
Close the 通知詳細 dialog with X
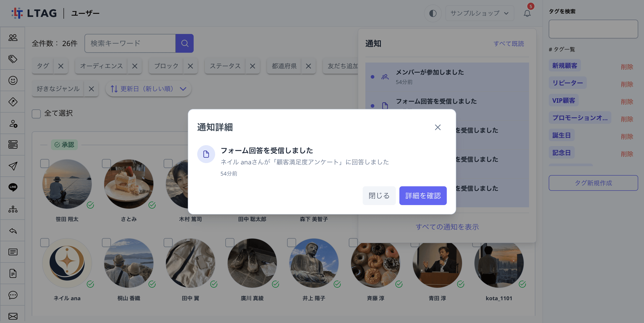point(438,127)
